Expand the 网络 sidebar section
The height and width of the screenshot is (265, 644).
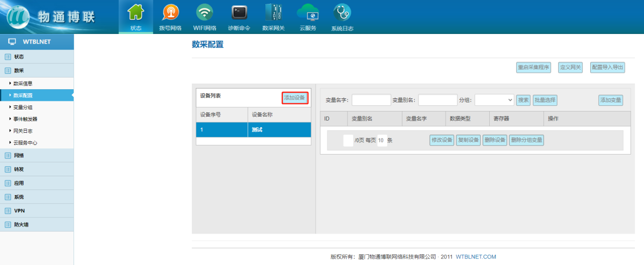19,156
